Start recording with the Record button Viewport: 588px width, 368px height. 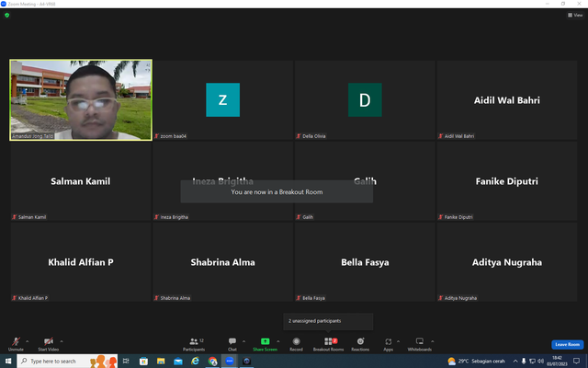tap(296, 344)
